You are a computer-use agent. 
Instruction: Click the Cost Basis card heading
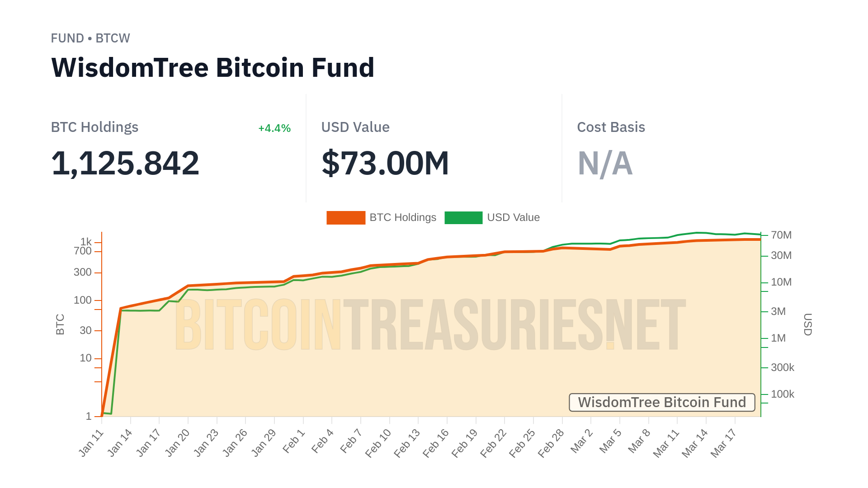point(611,127)
